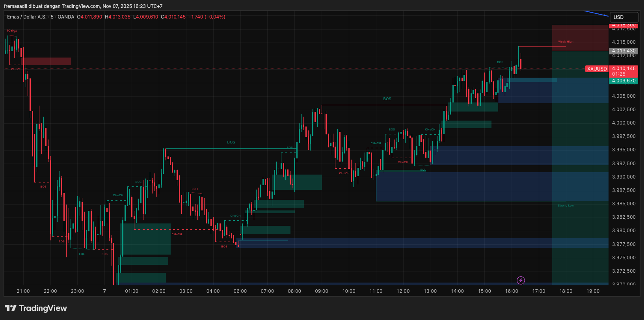Click the TradingView logo at bottom left

36,308
